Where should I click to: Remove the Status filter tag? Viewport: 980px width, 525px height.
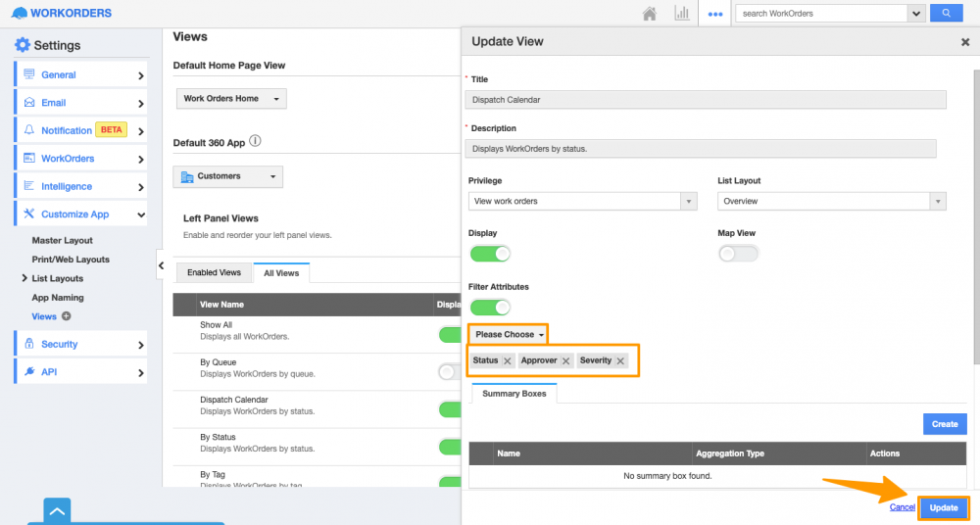[507, 361]
